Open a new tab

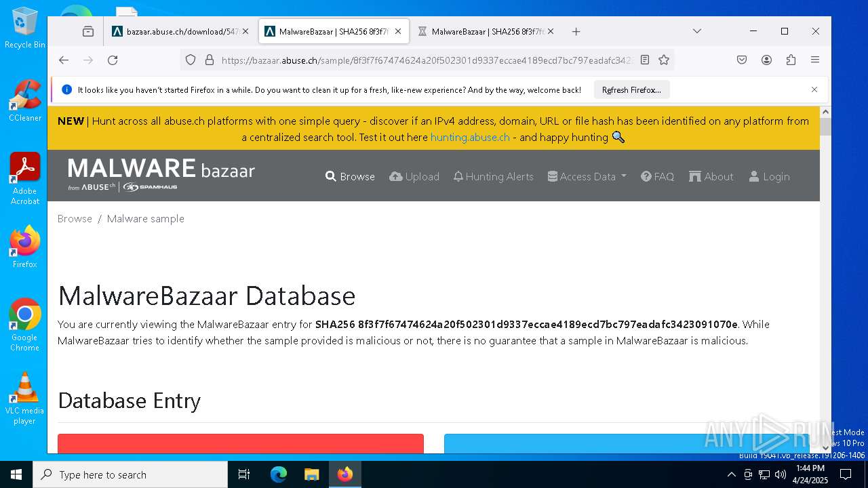576,31
